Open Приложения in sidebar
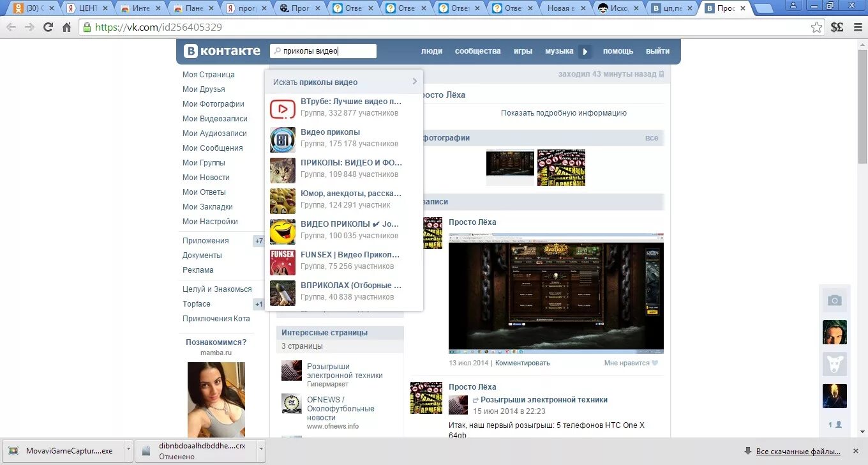The width and height of the screenshot is (868, 465). [x=206, y=241]
